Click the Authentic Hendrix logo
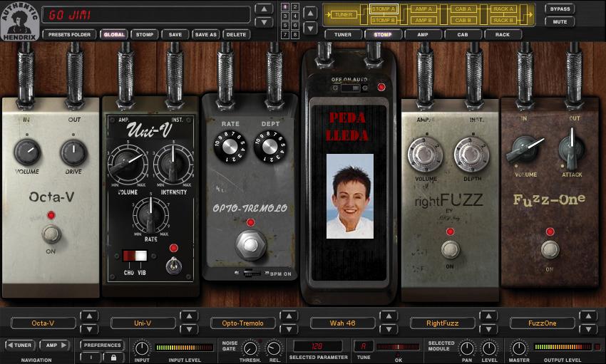This screenshot has height=364, width=606. coord(19,19)
